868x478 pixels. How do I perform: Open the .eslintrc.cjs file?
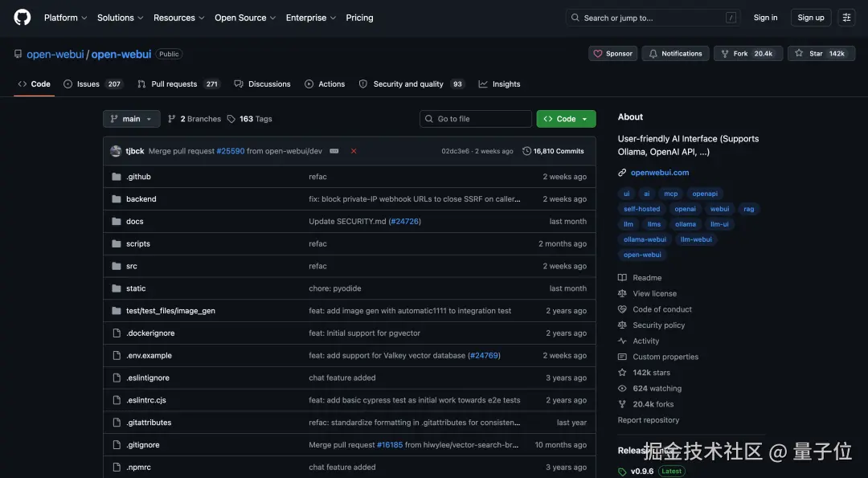(146, 400)
